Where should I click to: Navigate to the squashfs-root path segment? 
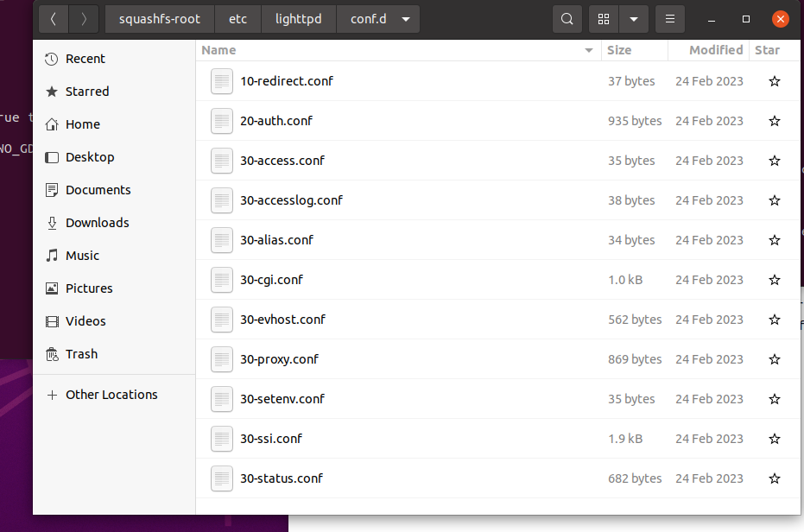pyautogui.click(x=160, y=19)
